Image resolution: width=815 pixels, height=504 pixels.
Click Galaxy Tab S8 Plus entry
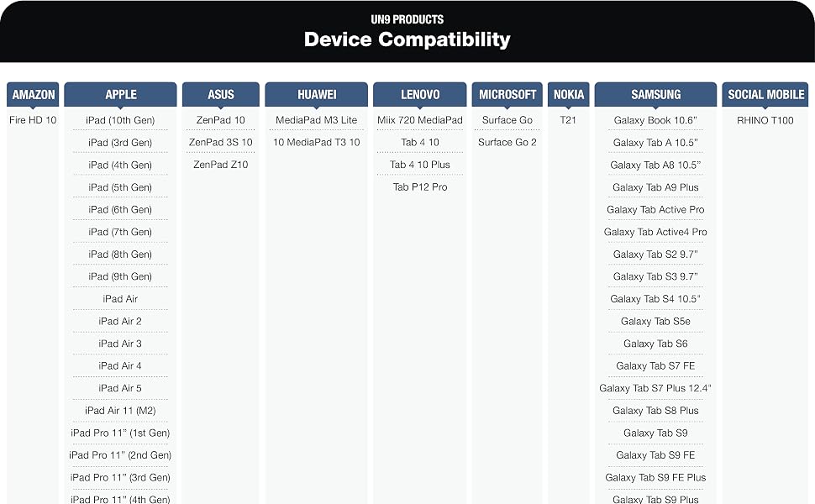[x=655, y=411]
